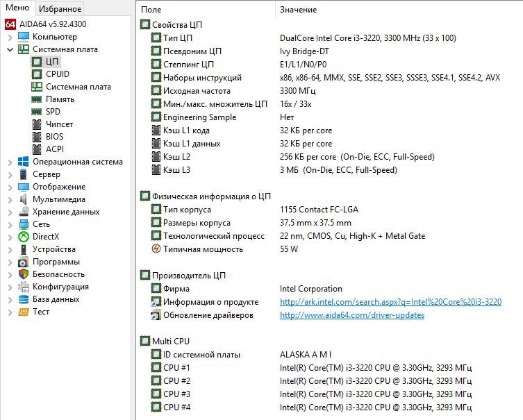Open the Конфигурация gear icon
523x420 pixels.
click(x=24, y=287)
